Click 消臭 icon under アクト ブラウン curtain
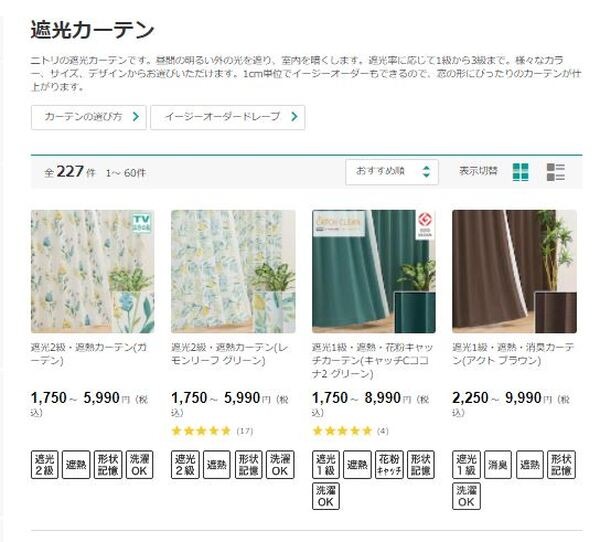This screenshot has height=542, width=600. [498, 465]
